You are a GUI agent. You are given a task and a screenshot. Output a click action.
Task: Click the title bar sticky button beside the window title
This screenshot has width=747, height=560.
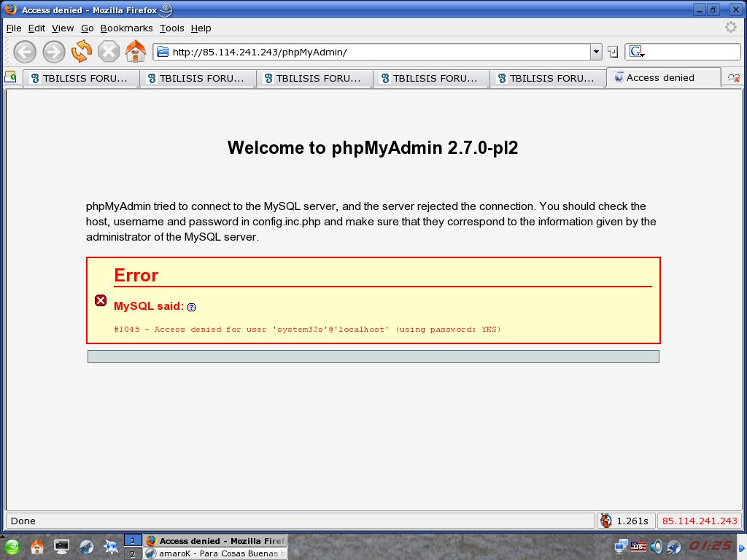pyautogui.click(x=166, y=9)
